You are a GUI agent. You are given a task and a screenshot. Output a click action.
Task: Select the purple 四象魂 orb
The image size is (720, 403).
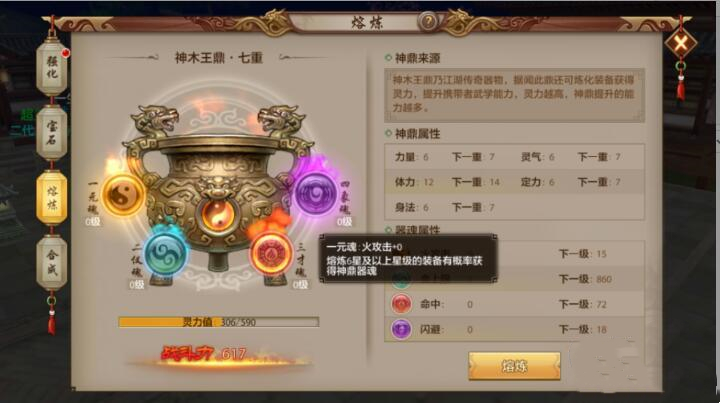coord(315,194)
